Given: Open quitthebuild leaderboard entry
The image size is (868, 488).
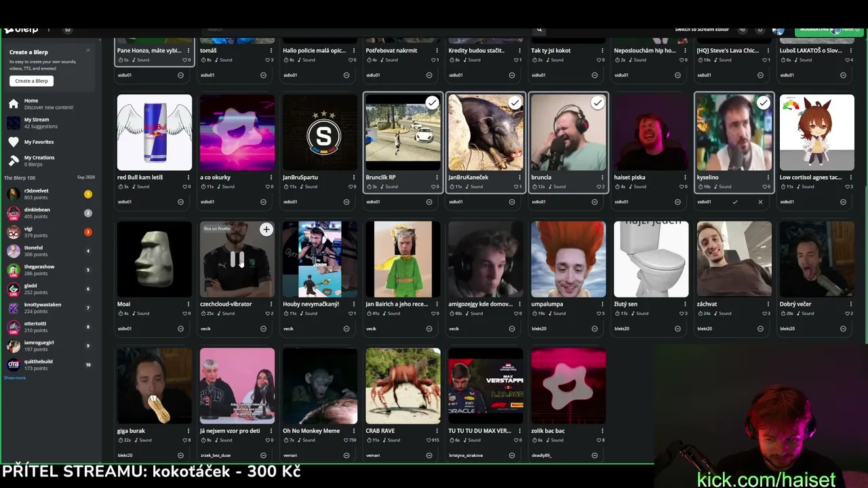Looking at the screenshot, I should tap(49, 365).
